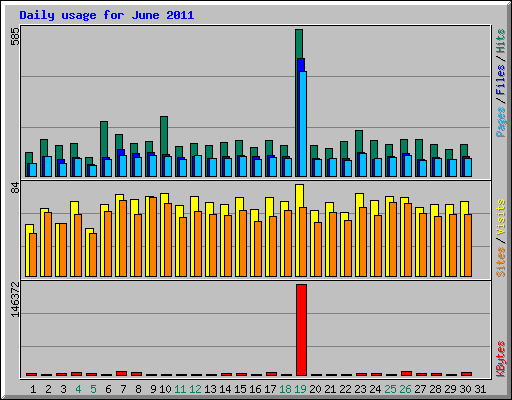
Task: Select the green Hits legend label
Action: tap(500, 41)
